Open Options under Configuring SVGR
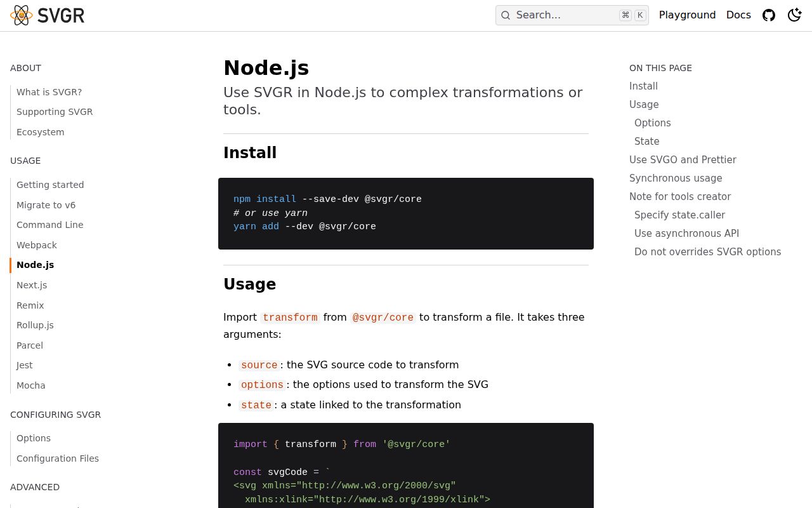Image resolution: width=812 pixels, height=508 pixels. tap(34, 438)
